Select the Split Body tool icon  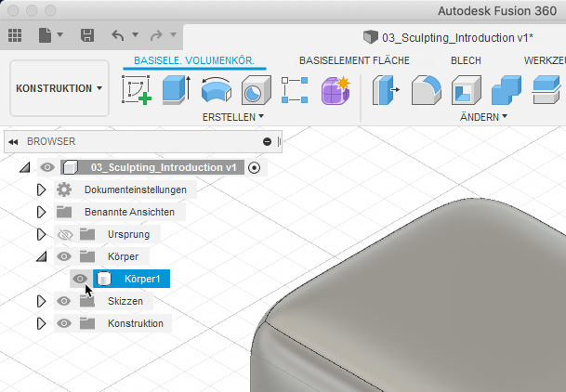pos(546,90)
